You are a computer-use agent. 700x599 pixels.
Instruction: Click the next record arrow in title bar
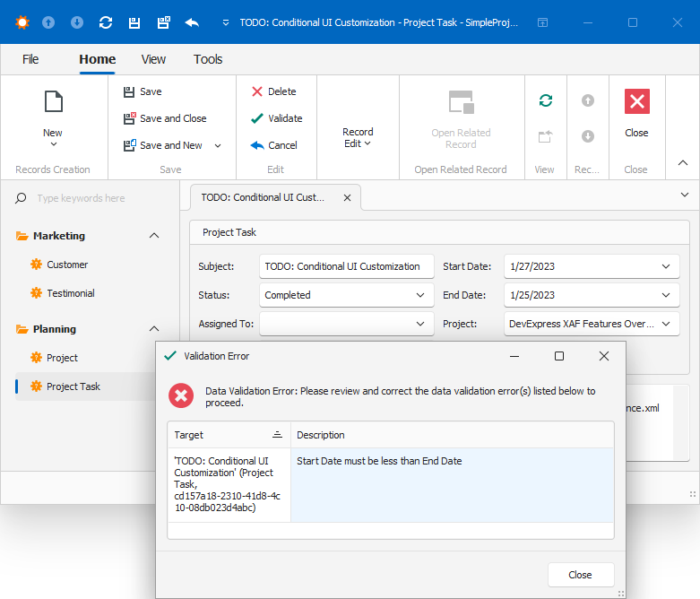click(x=77, y=22)
